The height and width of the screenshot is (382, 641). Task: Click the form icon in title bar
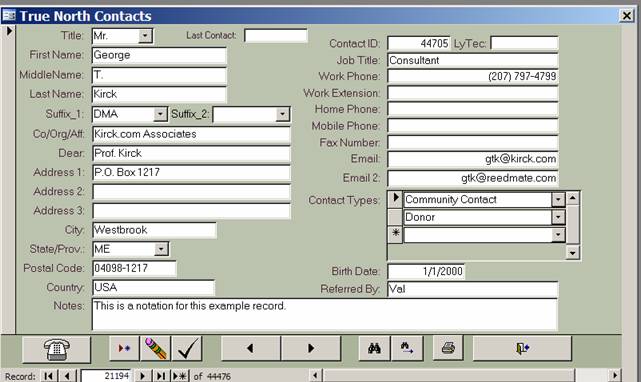pos(9,16)
